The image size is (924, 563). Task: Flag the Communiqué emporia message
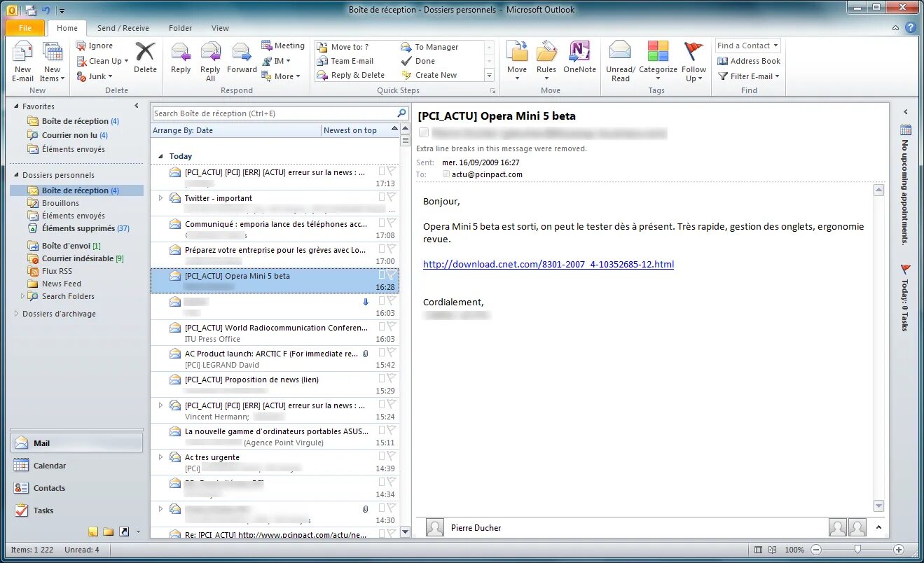pyautogui.click(x=392, y=223)
